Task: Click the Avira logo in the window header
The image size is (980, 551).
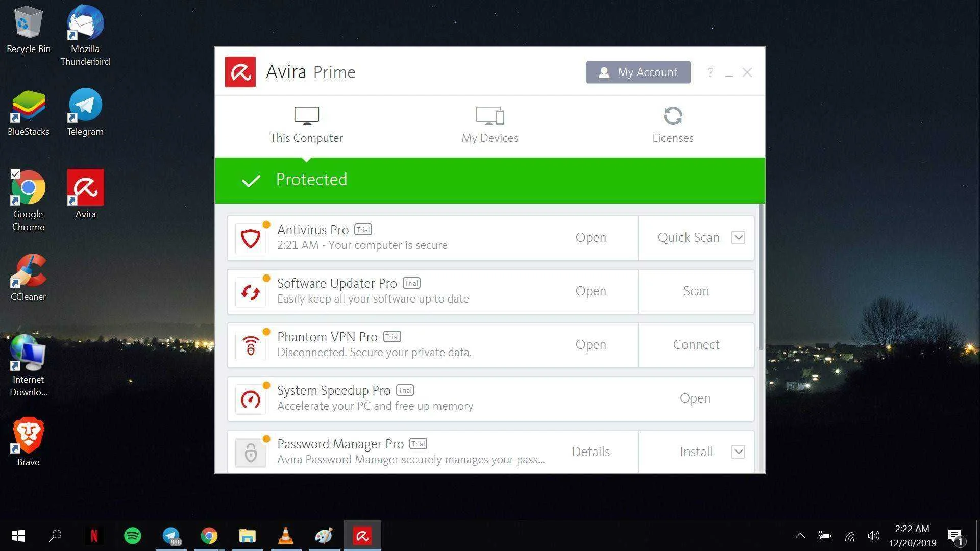Action: tap(240, 72)
